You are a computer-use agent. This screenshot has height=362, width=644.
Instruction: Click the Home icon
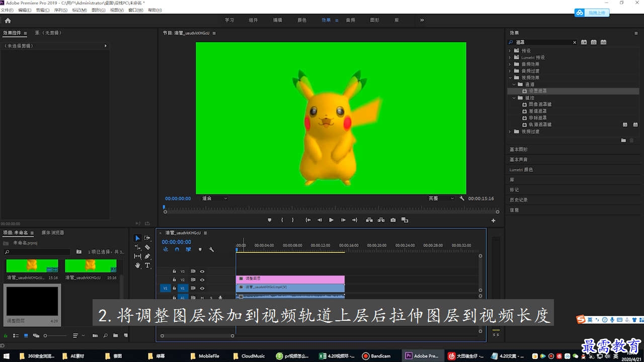8,21
